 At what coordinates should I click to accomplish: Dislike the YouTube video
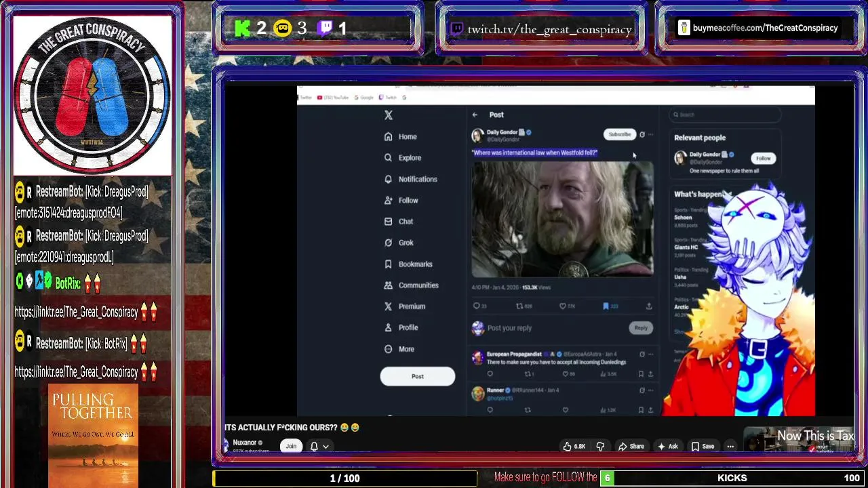pyautogui.click(x=600, y=447)
